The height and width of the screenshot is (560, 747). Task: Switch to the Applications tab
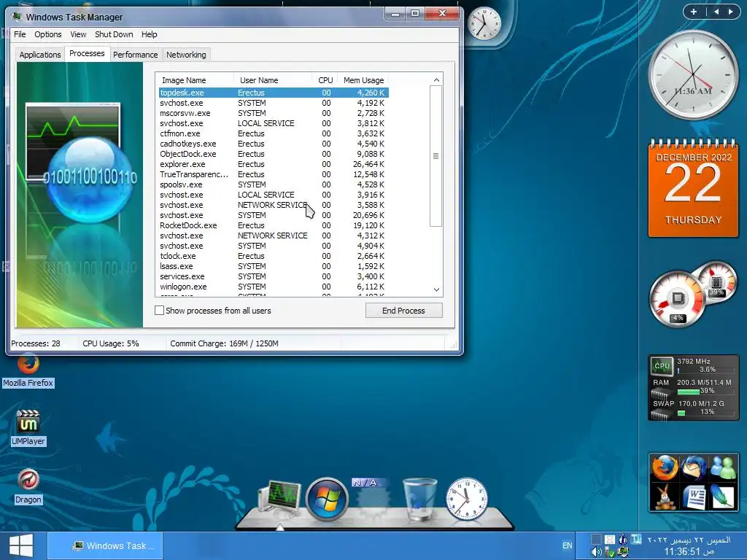point(40,55)
